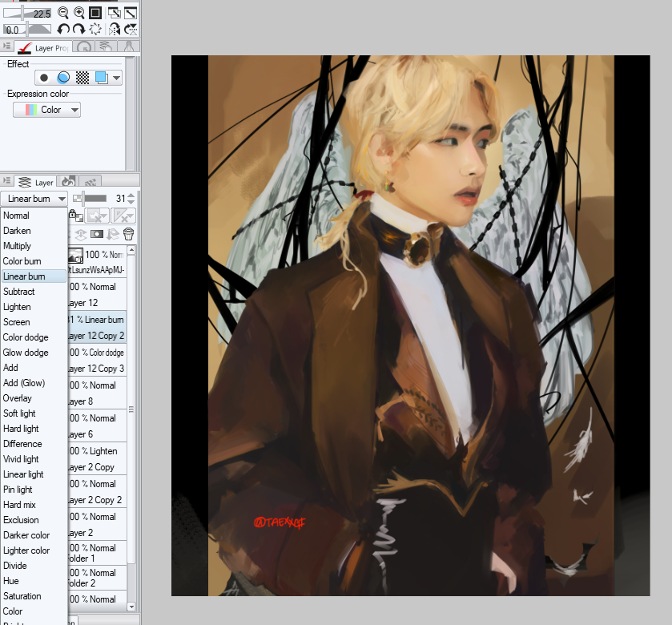Choose Hard light blending mode
This screenshot has width=672, height=625.
[x=34, y=429]
